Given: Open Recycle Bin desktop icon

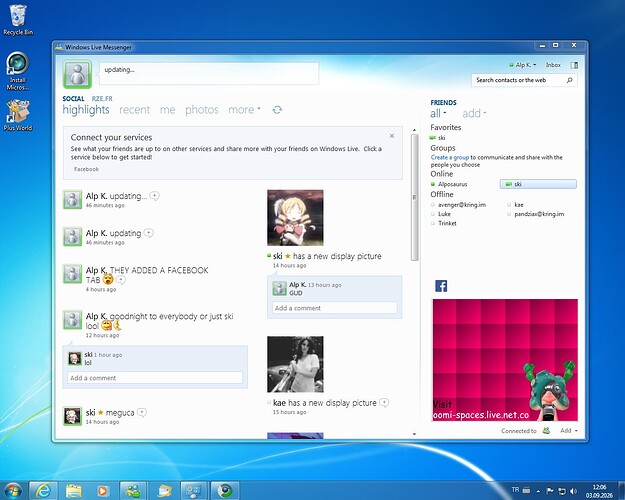Looking at the screenshot, I should click(18, 20).
